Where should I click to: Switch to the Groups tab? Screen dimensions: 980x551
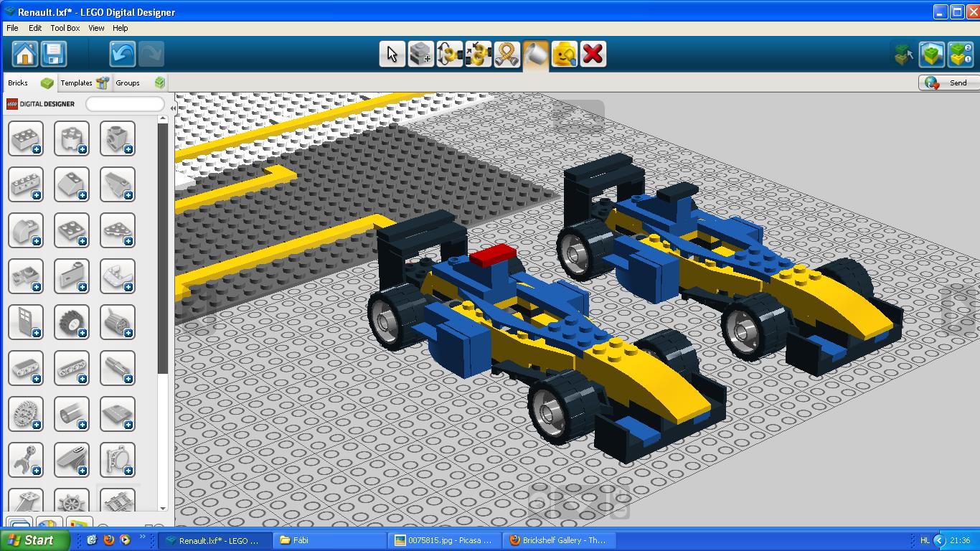click(140, 83)
